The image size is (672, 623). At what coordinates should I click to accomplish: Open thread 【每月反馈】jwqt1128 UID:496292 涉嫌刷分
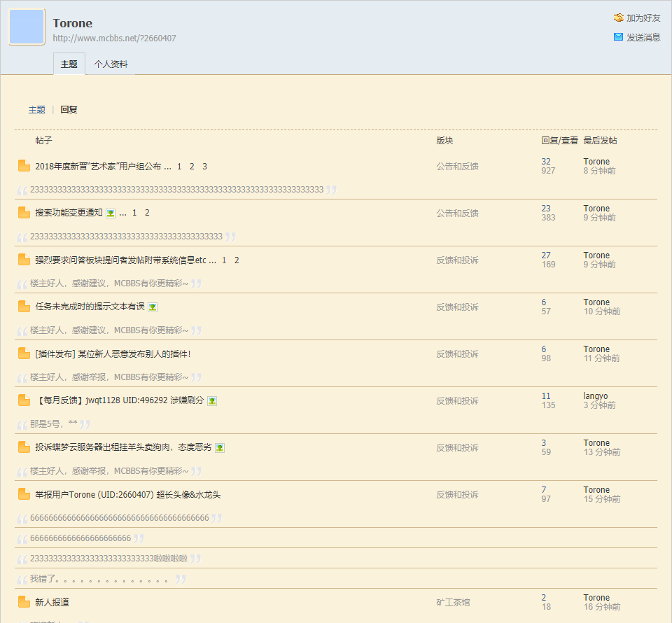(120, 400)
